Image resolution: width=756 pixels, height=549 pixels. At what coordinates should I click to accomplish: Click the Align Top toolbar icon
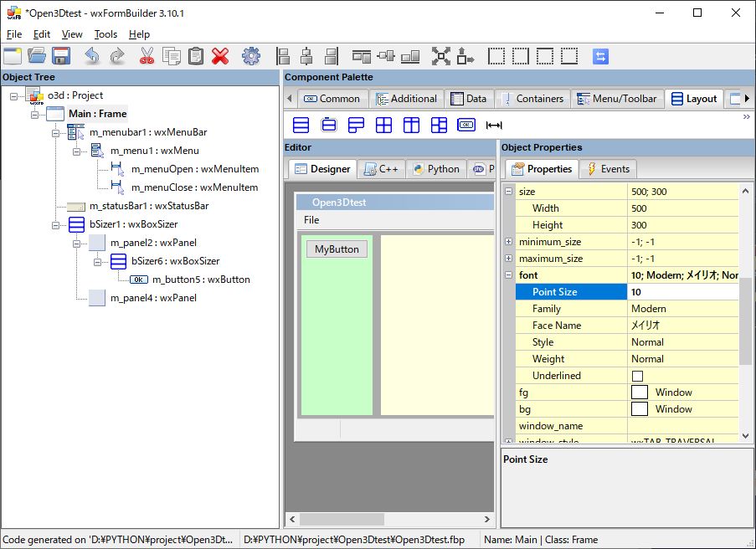(361, 56)
